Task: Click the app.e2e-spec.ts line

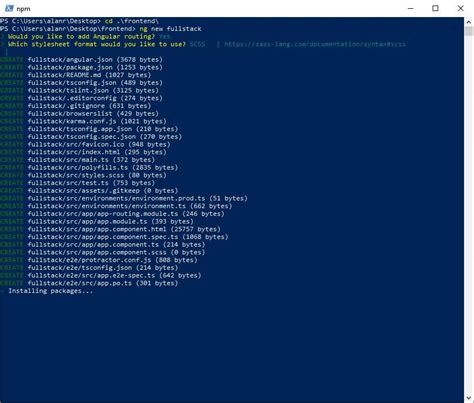Action: (101, 275)
